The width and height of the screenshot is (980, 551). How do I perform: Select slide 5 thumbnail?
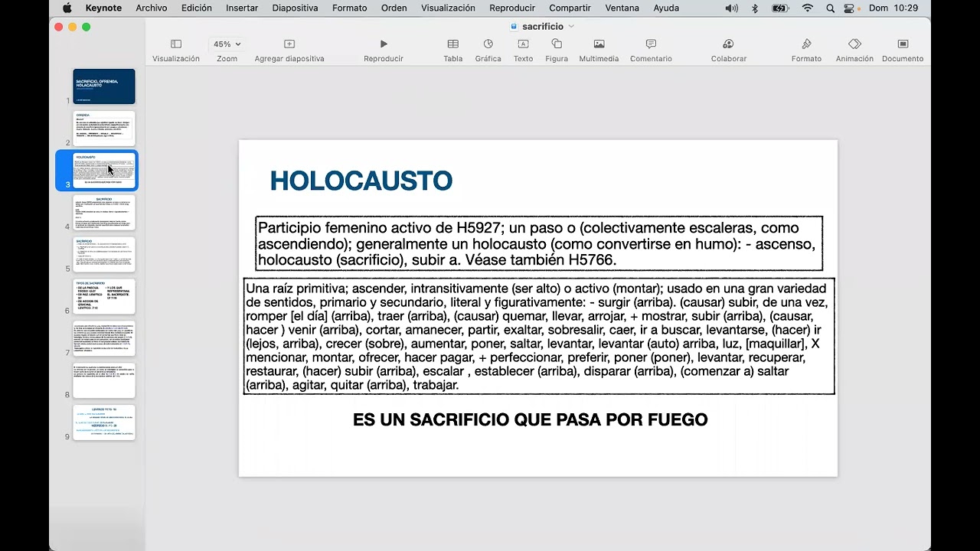click(104, 255)
